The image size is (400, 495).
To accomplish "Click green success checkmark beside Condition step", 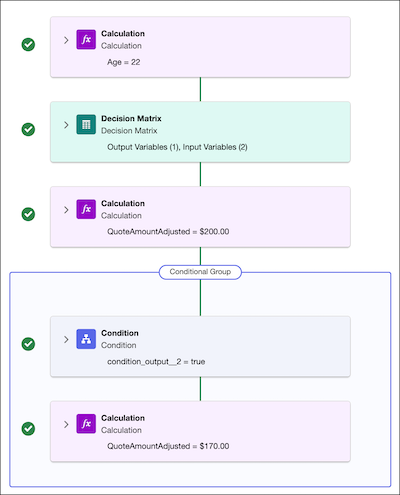I will coord(28,344).
